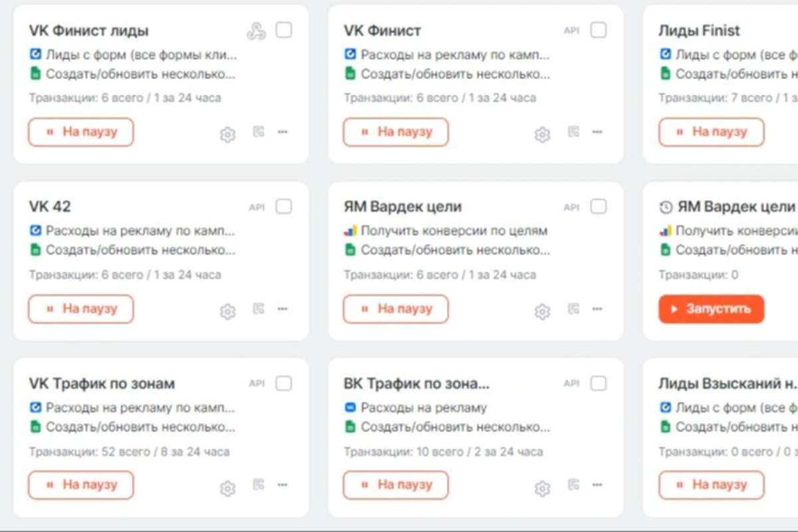This screenshot has width=798, height=532.
Task: Click the Запустить button
Action: click(712, 309)
